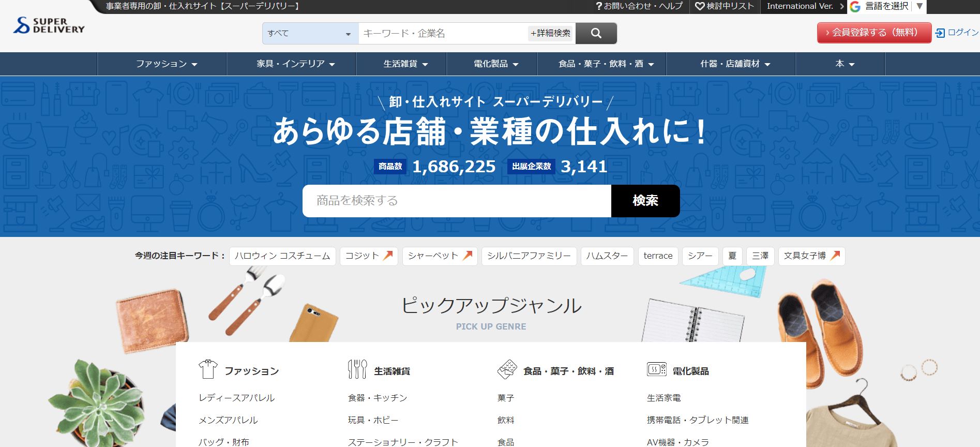The width and height of the screenshot is (980, 447).
Task: Expand the 電化製品 navigation menu
Action: click(492, 64)
